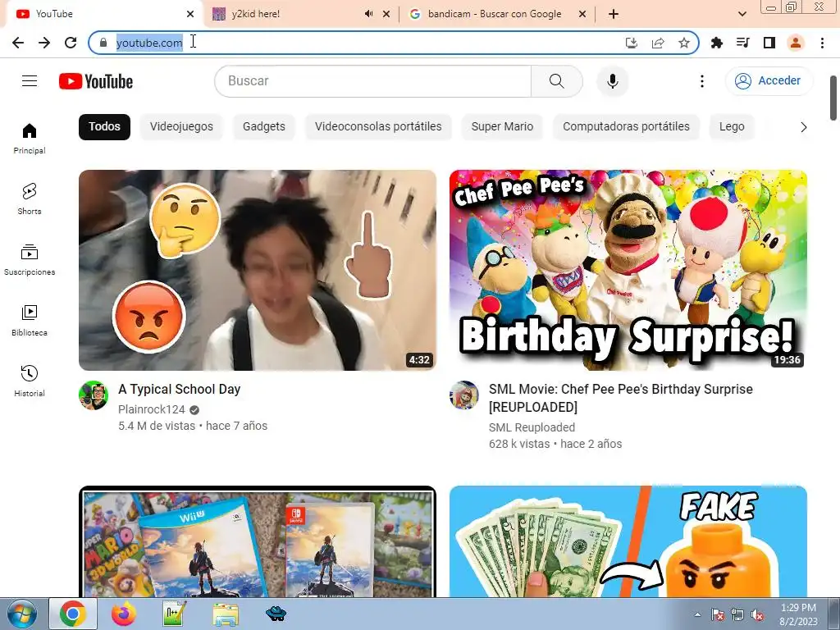The width and height of the screenshot is (840, 630).
Task: Open Chrome three-dot menu
Action: [x=822, y=43]
